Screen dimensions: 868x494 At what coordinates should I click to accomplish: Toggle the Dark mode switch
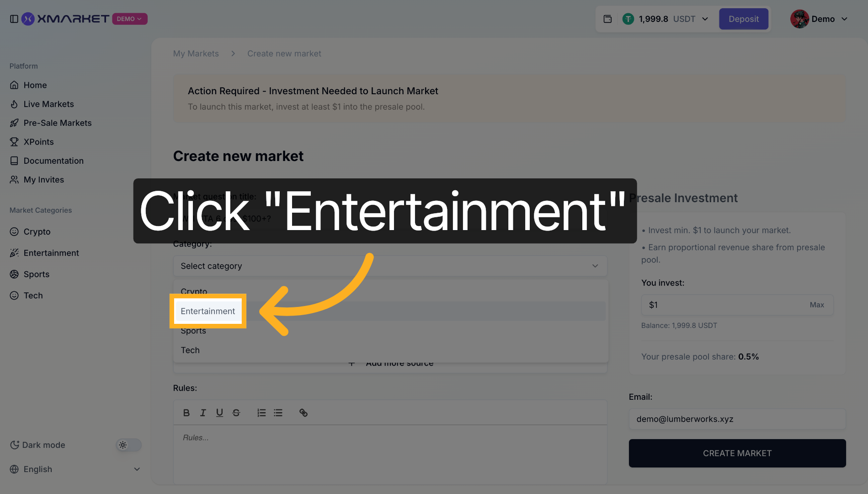pos(128,445)
